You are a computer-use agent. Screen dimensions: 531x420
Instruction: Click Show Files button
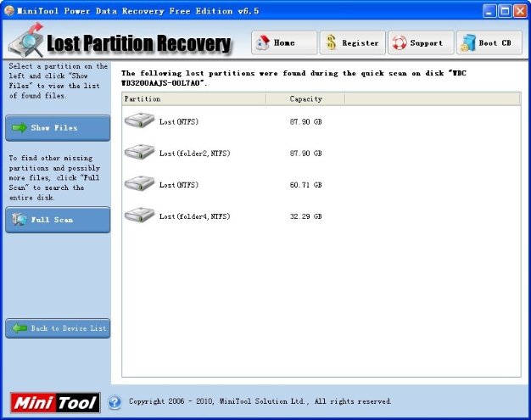click(58, 128)
